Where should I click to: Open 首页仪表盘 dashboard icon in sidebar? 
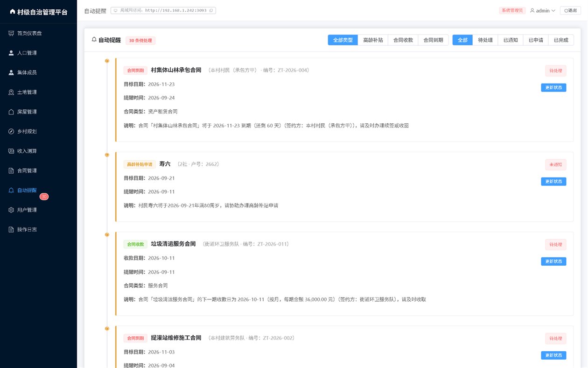pyautogui.click(x=11, y=33)
